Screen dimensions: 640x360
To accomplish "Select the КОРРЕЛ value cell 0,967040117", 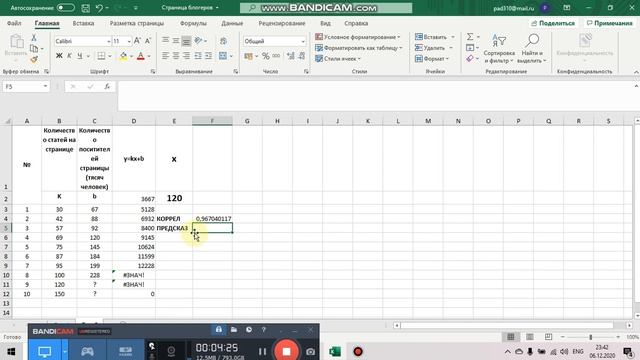I will pos(212,219).
